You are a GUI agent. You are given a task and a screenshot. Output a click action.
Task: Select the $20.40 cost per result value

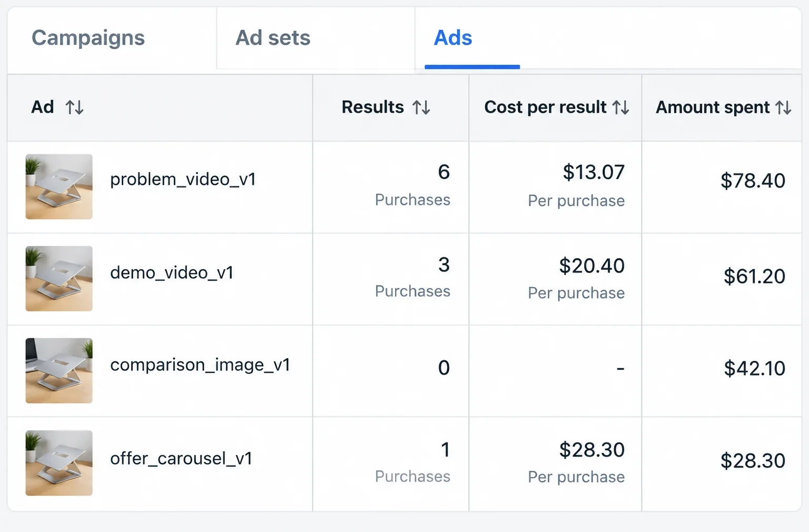coord(592,266)
